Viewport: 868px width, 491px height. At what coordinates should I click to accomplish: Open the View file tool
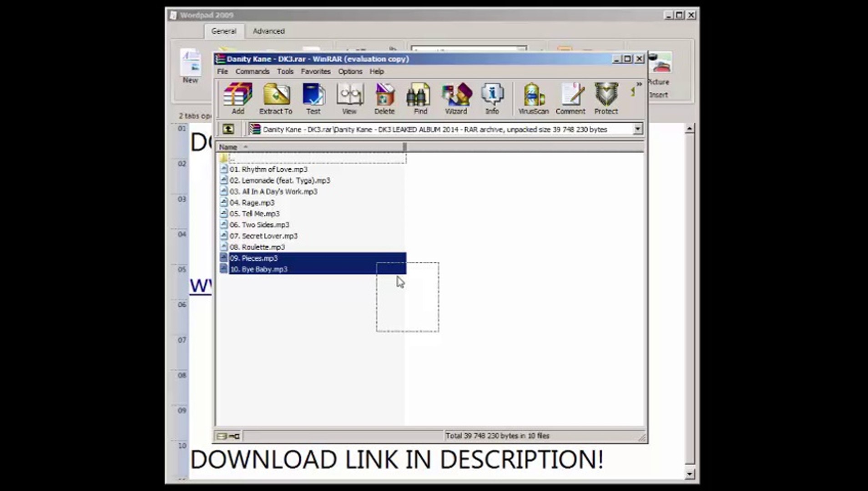coord(349,98)
